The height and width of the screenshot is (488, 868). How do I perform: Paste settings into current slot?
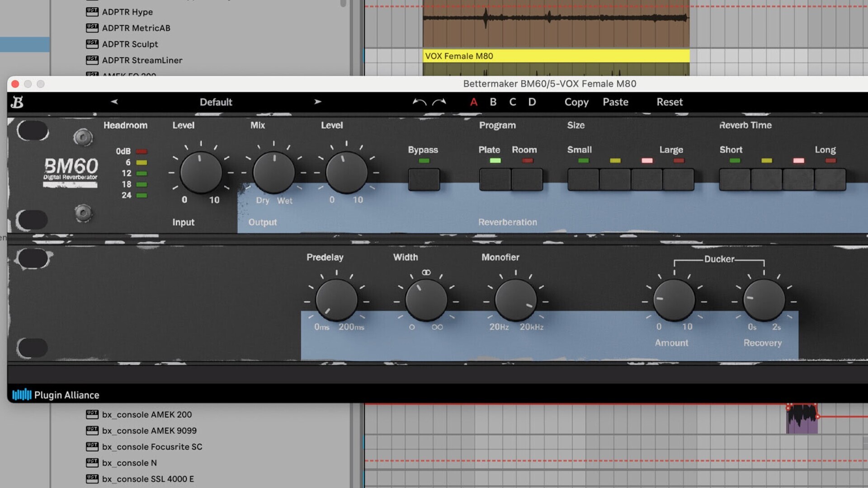pyautogui.click(x=615, y=102)
